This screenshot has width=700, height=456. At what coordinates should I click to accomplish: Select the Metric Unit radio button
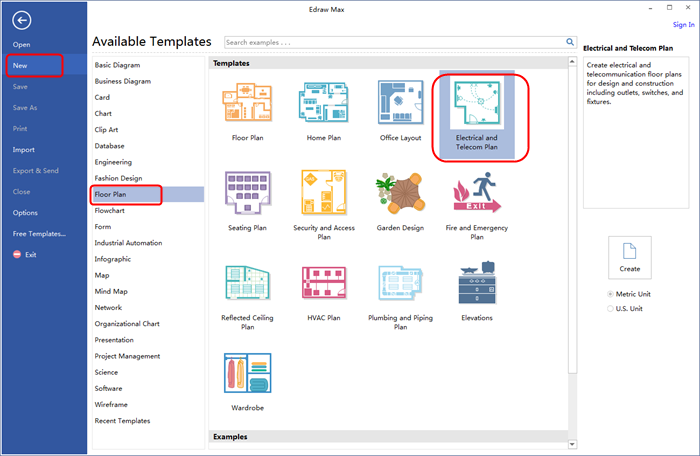(610, 294)
